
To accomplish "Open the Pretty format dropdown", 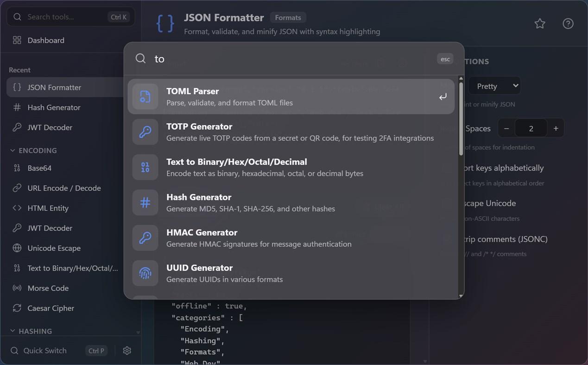I will point(494,86).
